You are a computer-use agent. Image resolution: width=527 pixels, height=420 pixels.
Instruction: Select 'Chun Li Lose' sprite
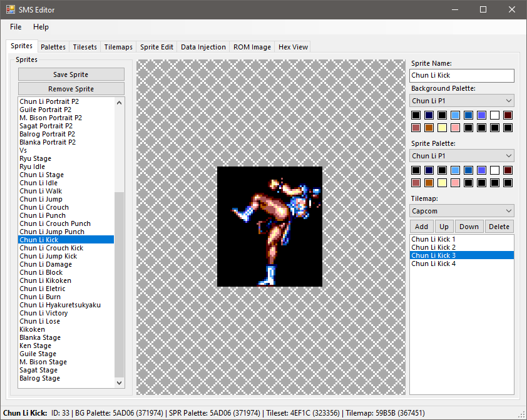click(66, 321)
